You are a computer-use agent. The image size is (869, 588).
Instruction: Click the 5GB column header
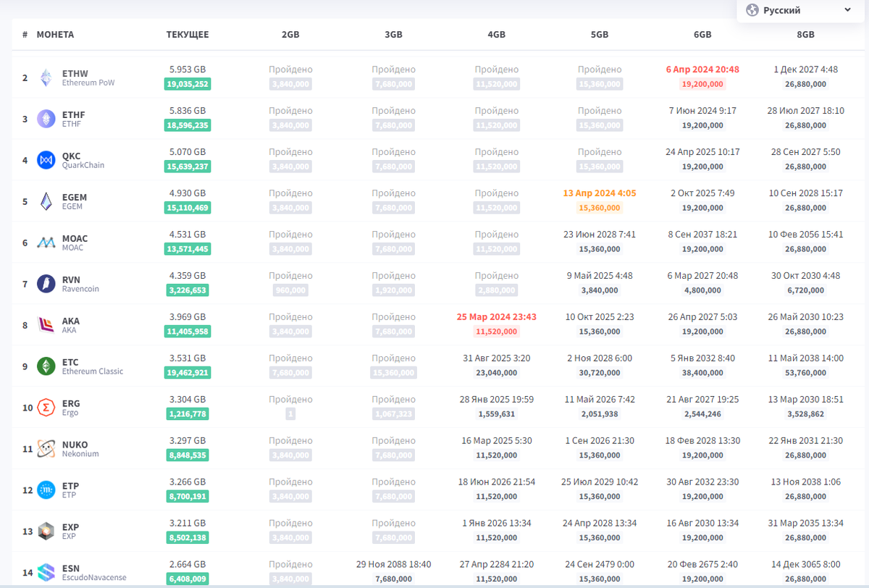point(600,35)
